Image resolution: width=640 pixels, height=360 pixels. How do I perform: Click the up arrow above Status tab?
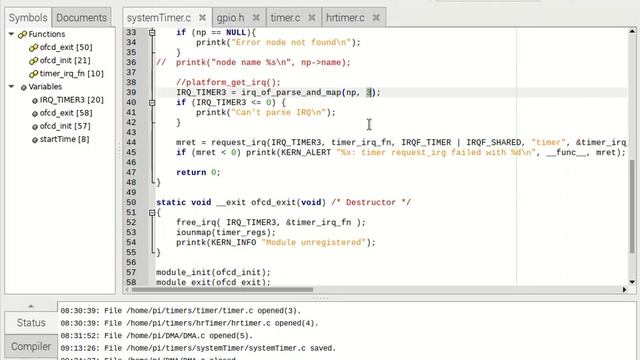click(31, 306)
